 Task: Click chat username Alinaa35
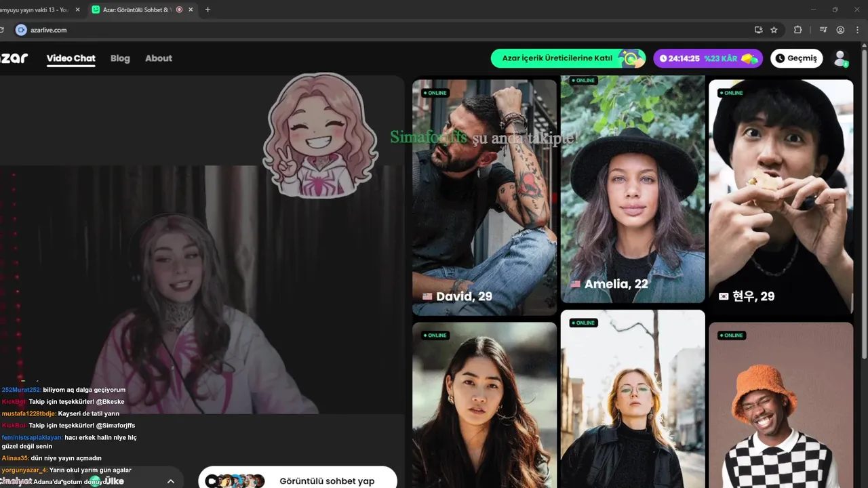16,458
